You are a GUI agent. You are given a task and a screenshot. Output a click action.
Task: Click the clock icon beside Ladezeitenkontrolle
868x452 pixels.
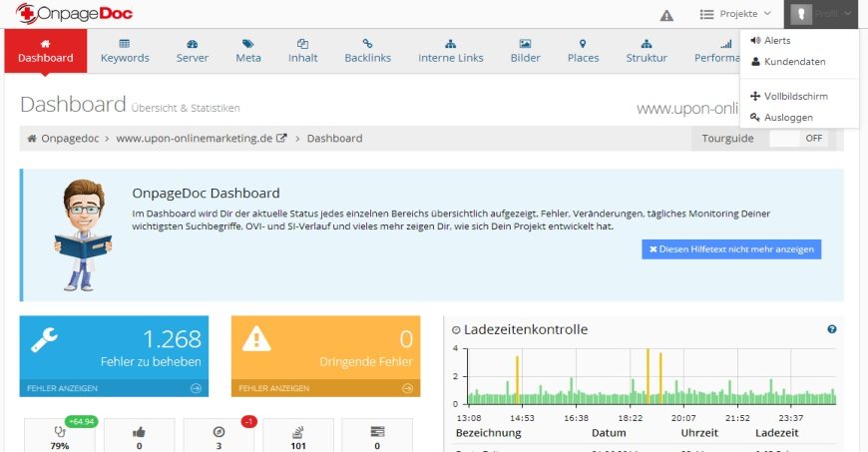coord(456,330)
